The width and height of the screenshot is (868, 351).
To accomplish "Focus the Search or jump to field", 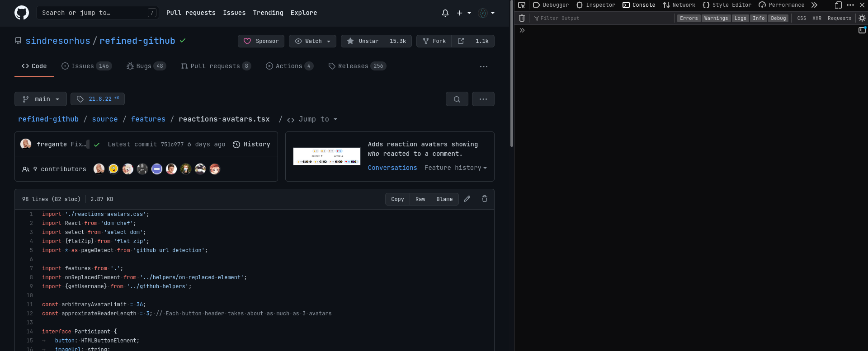I will (x=97, y=13).
